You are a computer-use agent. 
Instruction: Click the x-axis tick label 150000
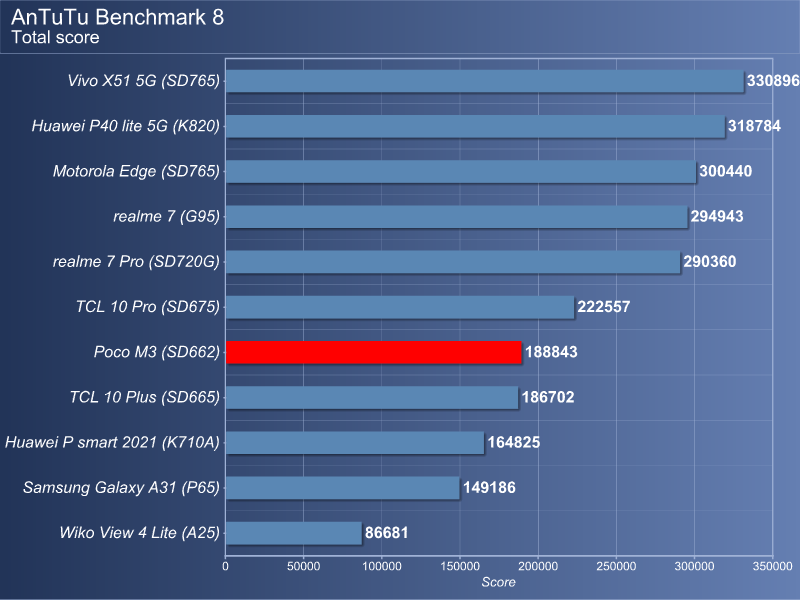click(460, 566)
